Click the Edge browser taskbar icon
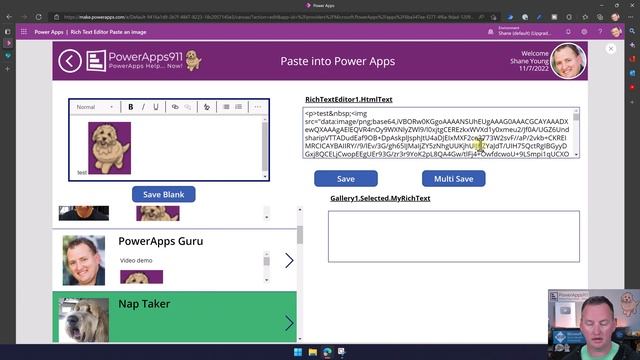The width and height of the screenshot is (640, 360). (x=327, y=352)
